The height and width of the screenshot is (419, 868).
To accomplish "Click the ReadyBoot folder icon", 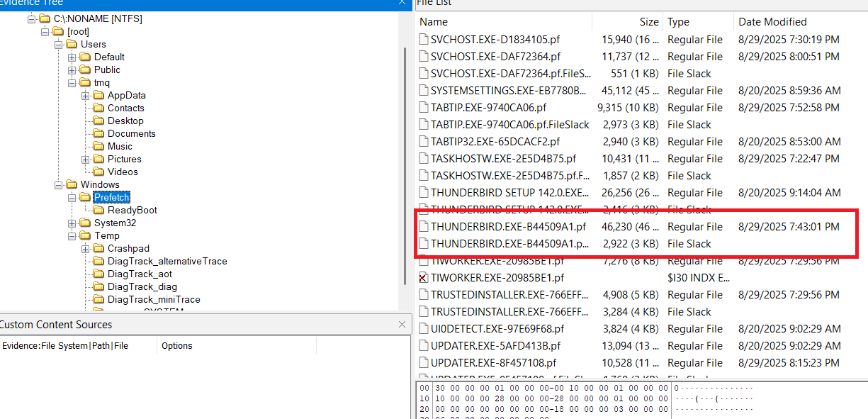I will 98,210.
